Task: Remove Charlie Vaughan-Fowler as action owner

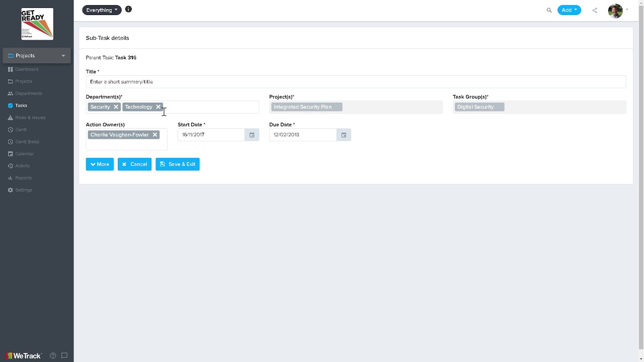Action: tap(155, 135)
